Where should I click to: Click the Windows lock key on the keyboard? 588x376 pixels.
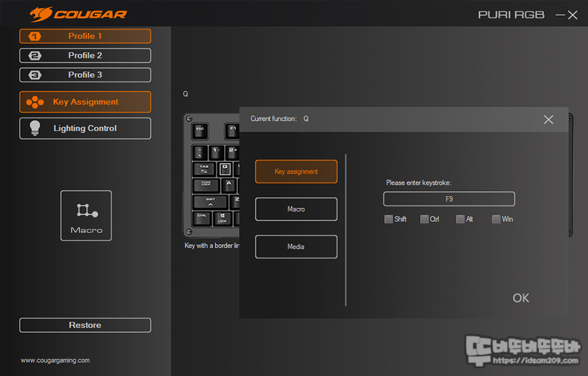point(222,218)
